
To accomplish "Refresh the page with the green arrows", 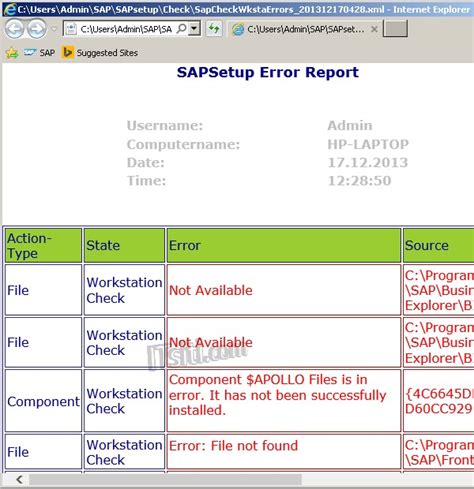I will pyautogui.click(x=214, y=29).
